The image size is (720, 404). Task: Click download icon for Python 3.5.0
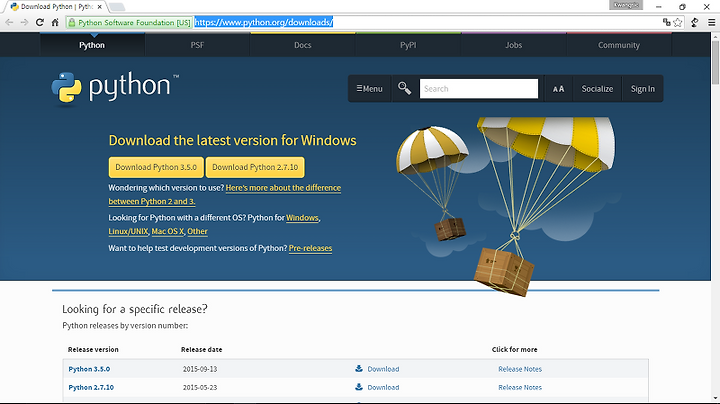(x=359, y=368)
